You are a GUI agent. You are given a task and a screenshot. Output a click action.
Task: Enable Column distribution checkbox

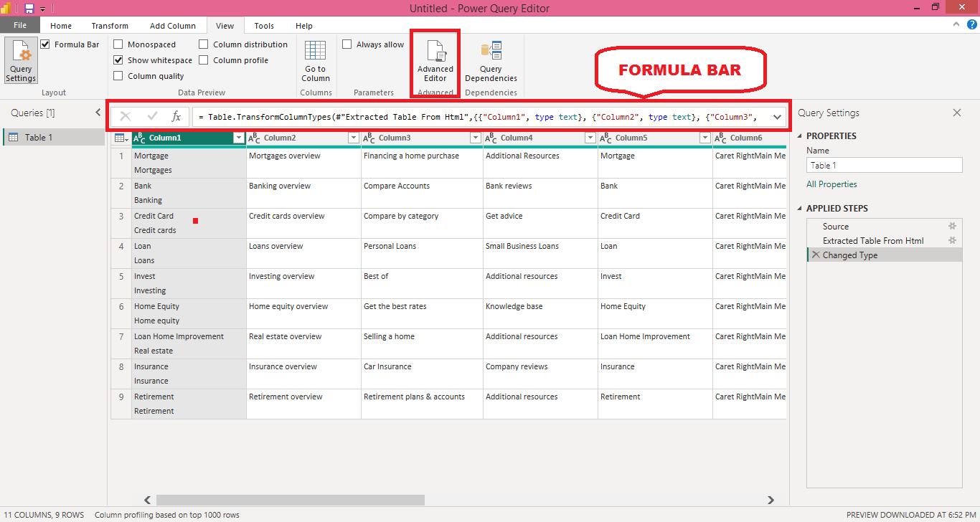[x=204, y=44]
